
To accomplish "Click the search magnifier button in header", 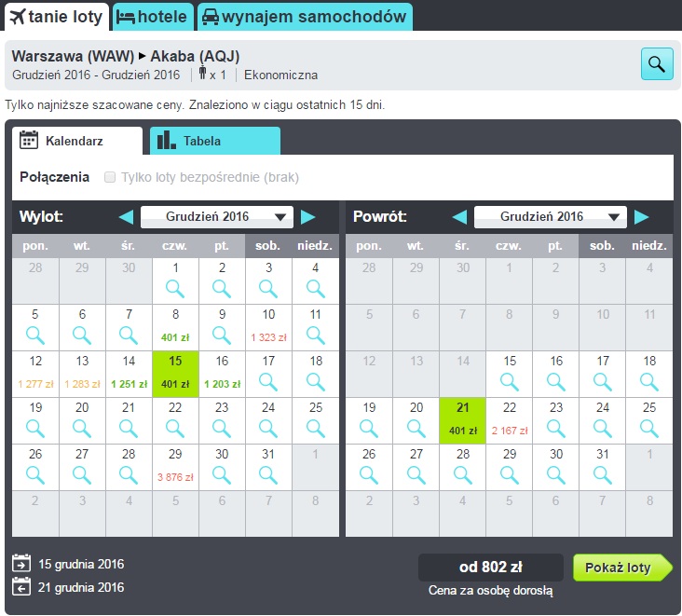I will click(x=657, y=64).
